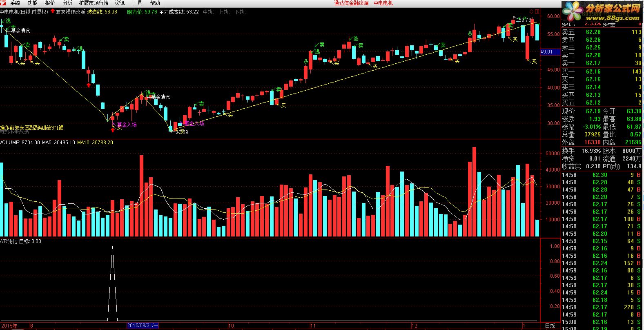The height and width of the screenshot is (330, 644).
Task: Click the 最高 value 63.88
Action: pyautogui.click(x=634, y=119)
